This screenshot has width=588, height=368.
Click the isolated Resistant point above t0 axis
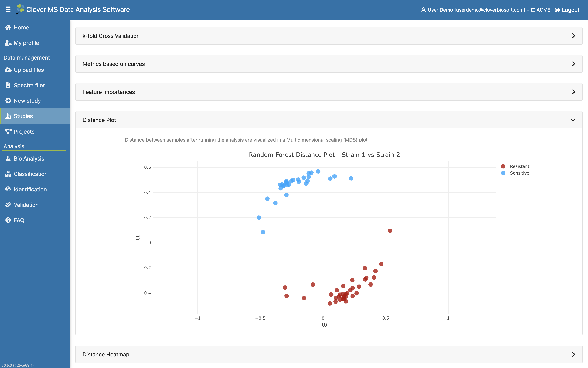390,231
